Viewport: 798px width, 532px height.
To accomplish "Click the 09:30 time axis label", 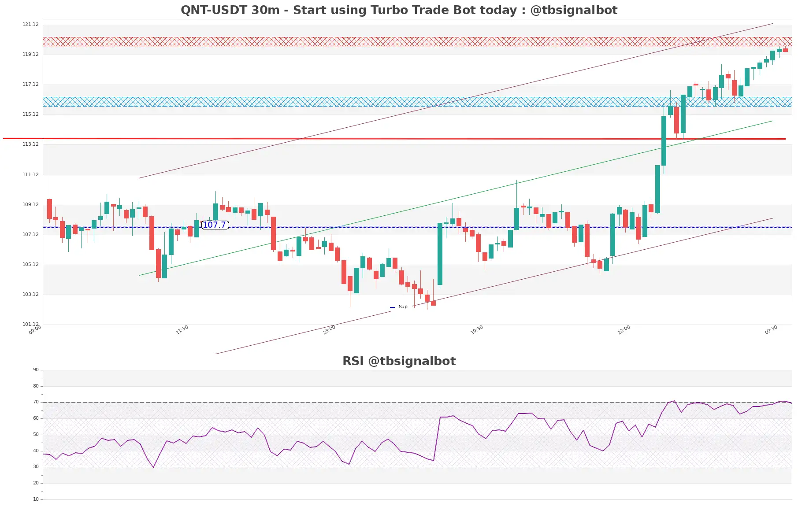I will click(x=771, y=330).
